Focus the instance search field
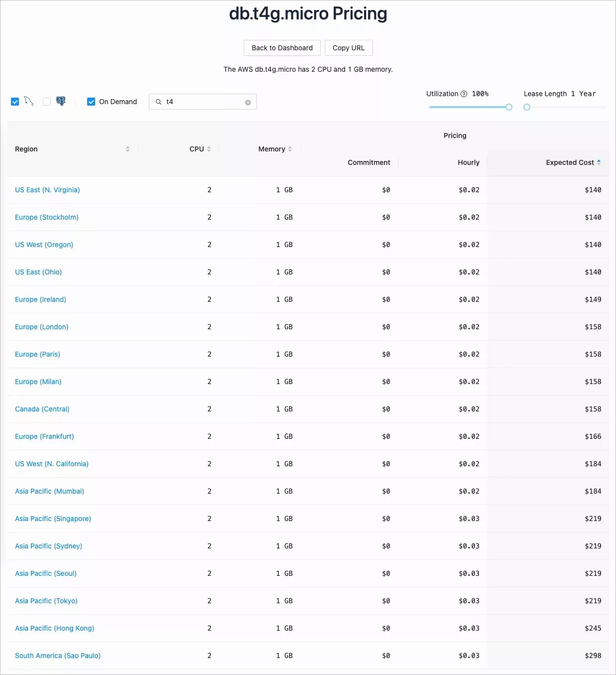This screenshot has width=616, height=675. (x=204, y=102)
